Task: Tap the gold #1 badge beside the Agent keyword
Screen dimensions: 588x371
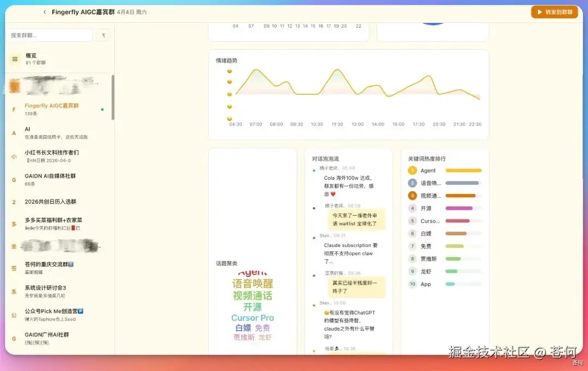Action: [x=412, y=171]
